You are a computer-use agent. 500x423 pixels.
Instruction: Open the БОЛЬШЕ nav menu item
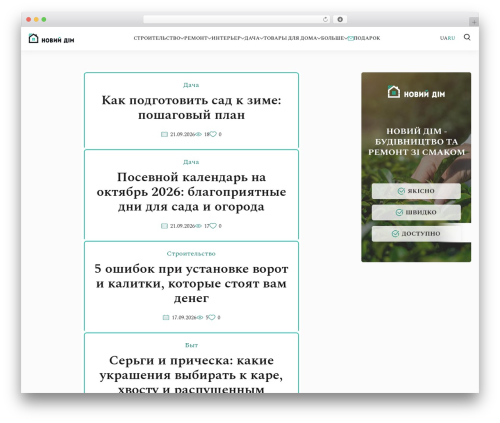tap(333, 38)
